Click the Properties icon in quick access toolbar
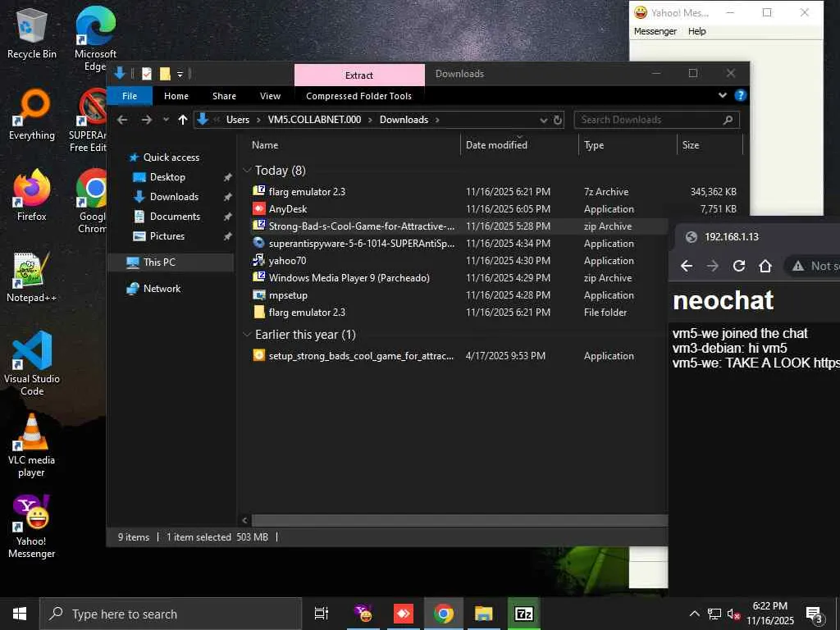840x630 pixels. pos(146,74)
